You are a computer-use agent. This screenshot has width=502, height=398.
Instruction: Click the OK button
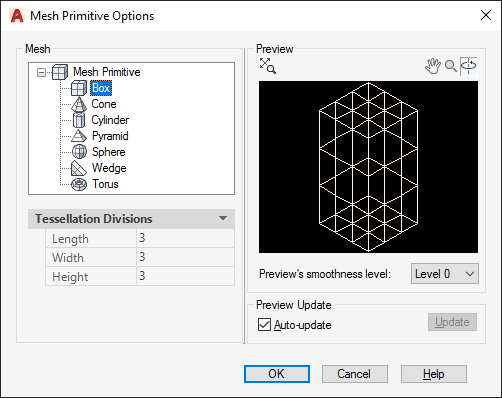pyautogui.click(x=277, y=374)
